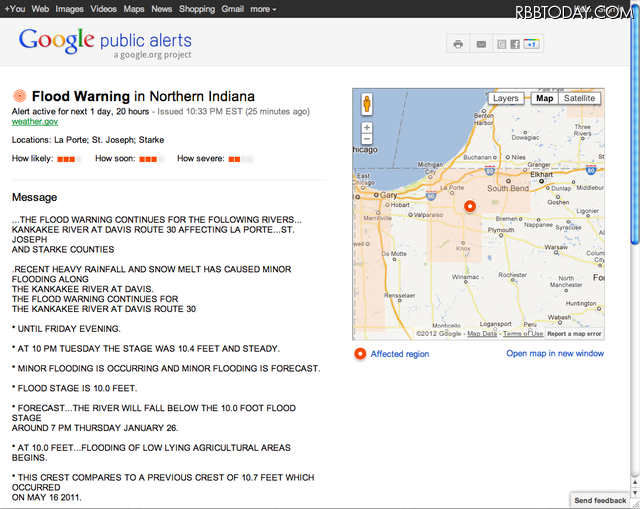Image resolution: width=640 pixels, height=509 pixels.
Task: Open map Terms of Use link
Action: (x=523, y=334)
